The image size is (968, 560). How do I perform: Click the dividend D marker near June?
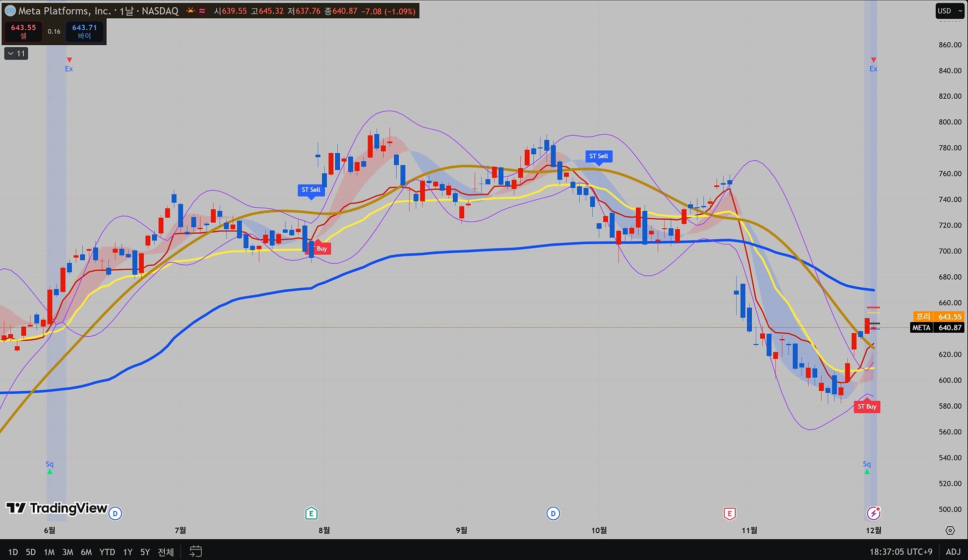click(x=115, y=514)
